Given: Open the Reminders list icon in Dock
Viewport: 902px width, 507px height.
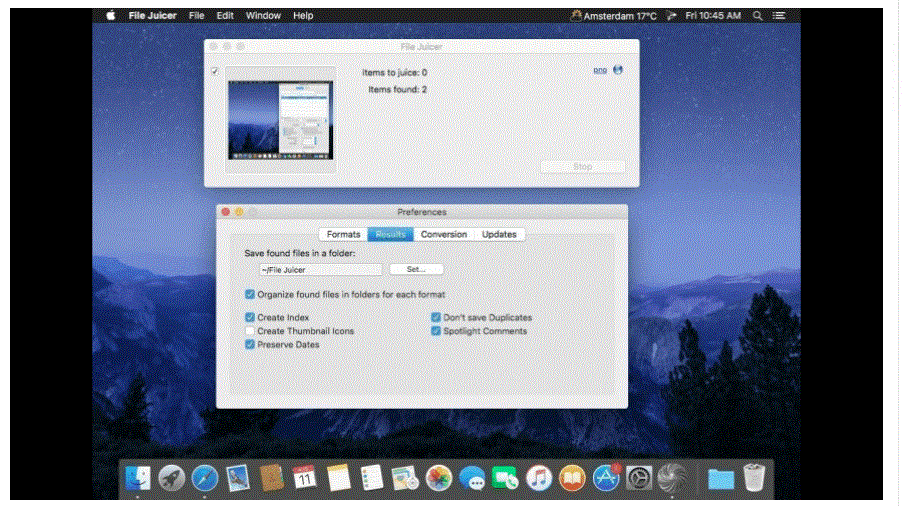Looking at the screenshot, I should (x=372, y=478).
